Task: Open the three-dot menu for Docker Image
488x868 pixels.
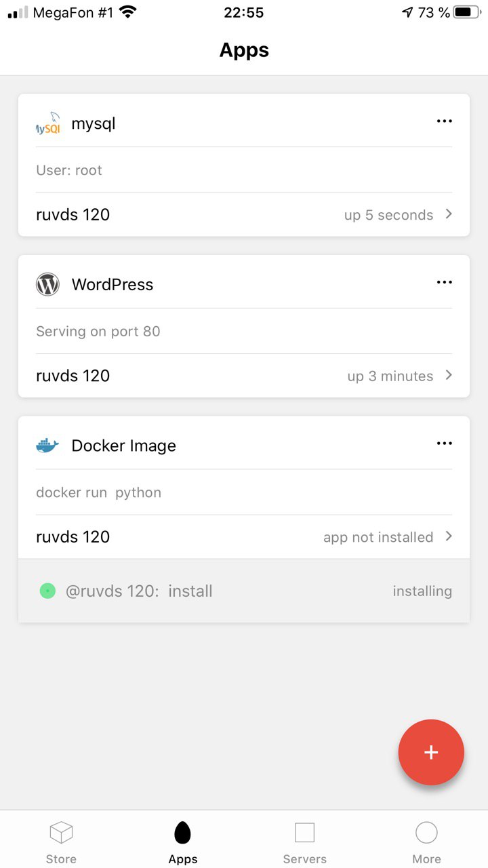Action: [444, 443]
